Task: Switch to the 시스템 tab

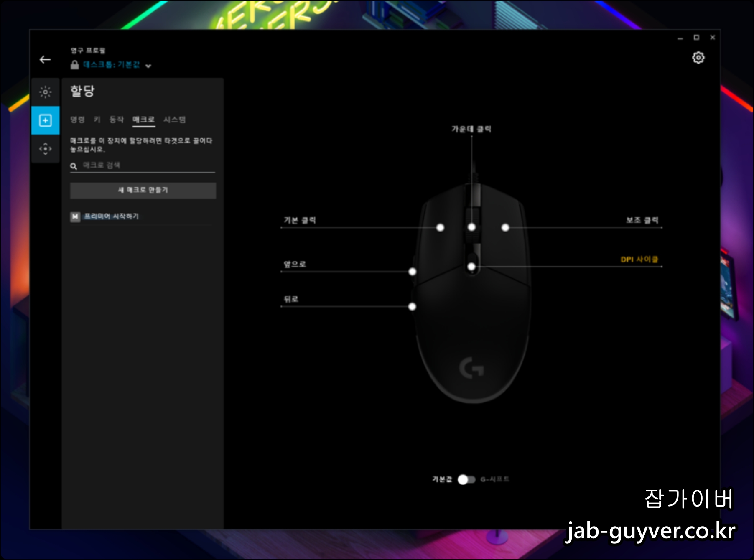Action: pyautogui.click(x=175, y=120)
